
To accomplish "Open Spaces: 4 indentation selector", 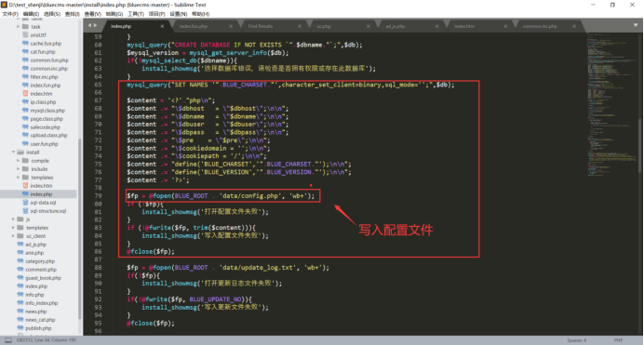I will (577, 340).
